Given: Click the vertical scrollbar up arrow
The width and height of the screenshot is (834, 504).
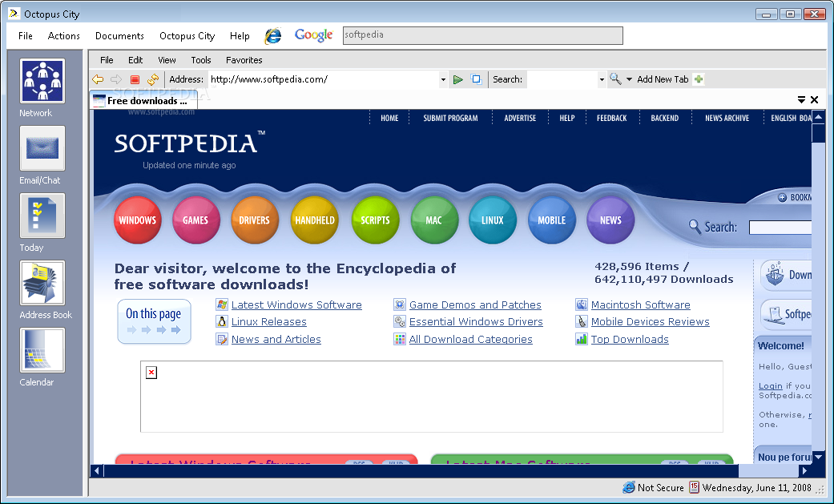Looking at the screenshot, I should (818, 116).
